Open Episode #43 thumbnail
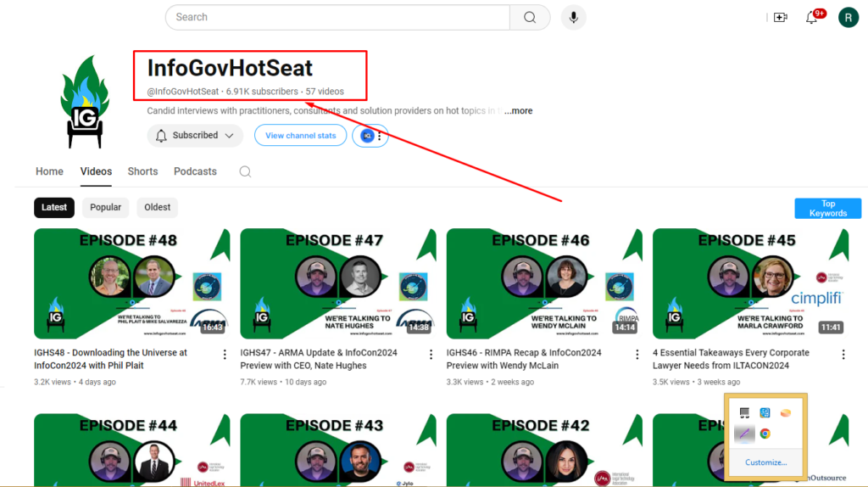 click(338, 450)
